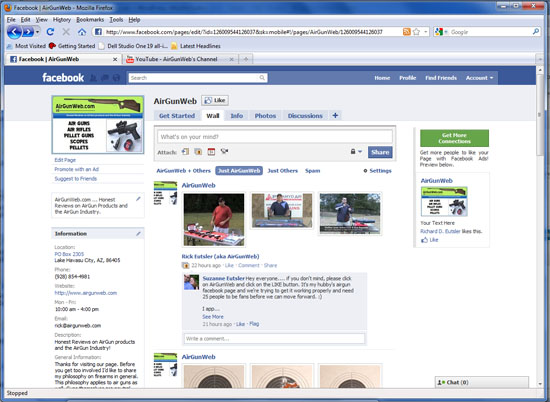The height and width of the screenshot is (402, 550).
Task: Click the AirGunWeb profile banner image
Action: click(x=98, y=125)
